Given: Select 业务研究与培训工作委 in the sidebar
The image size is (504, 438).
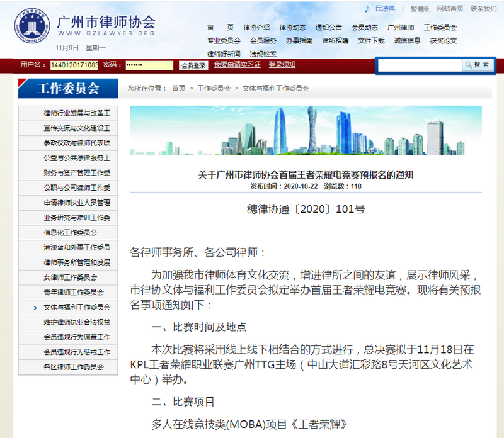Looking at the screenshot, I should 68,218.
